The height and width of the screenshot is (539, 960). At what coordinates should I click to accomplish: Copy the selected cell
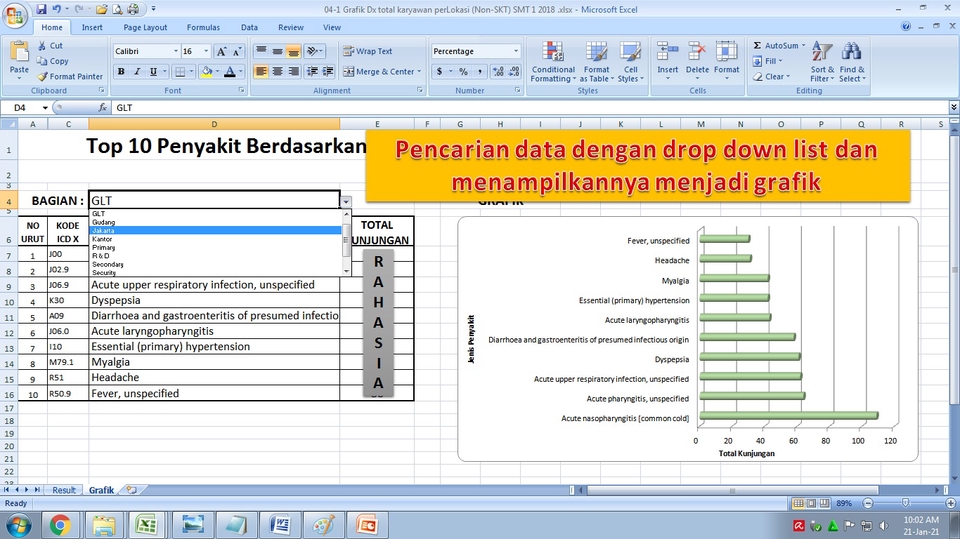click(53, 61)
